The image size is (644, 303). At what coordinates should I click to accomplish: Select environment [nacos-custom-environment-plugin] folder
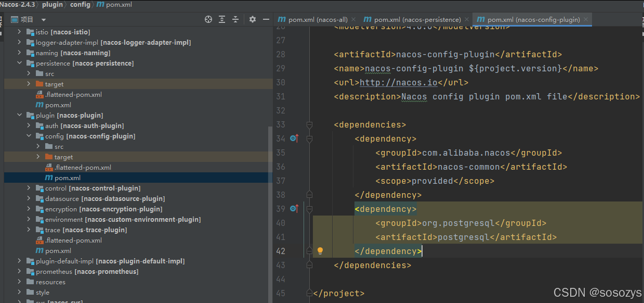click(x=122, y=219)
